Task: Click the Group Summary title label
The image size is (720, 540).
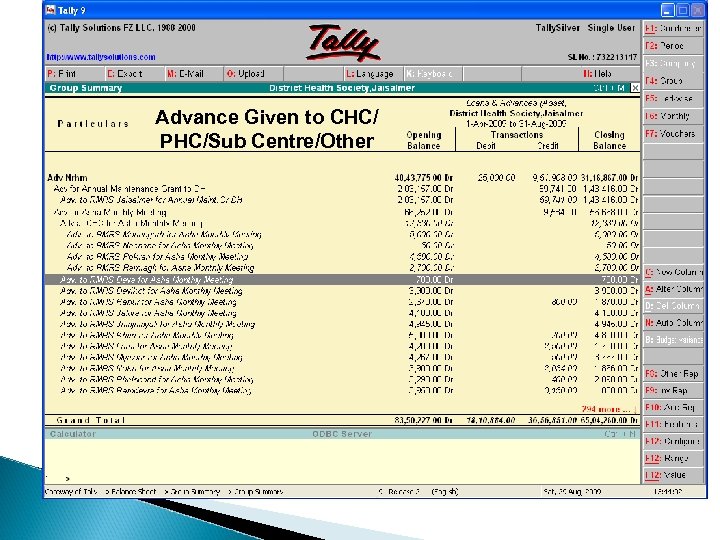Action: (86, 88)
